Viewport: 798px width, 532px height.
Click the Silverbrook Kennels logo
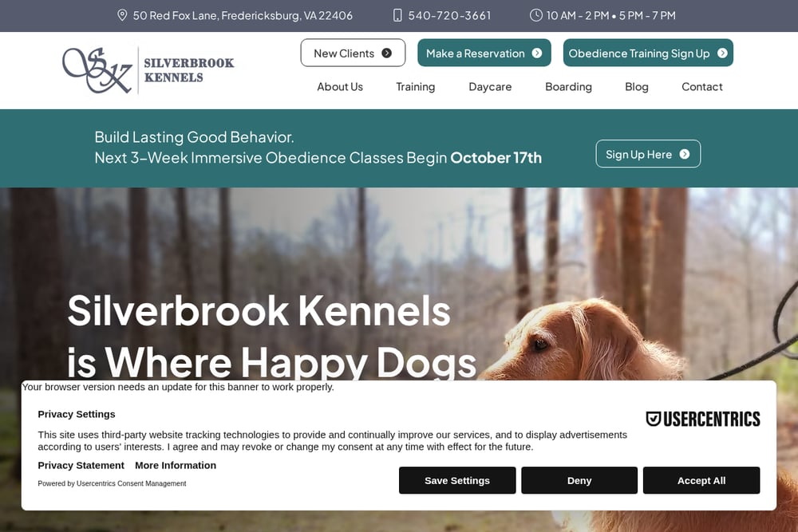(148, 70)
